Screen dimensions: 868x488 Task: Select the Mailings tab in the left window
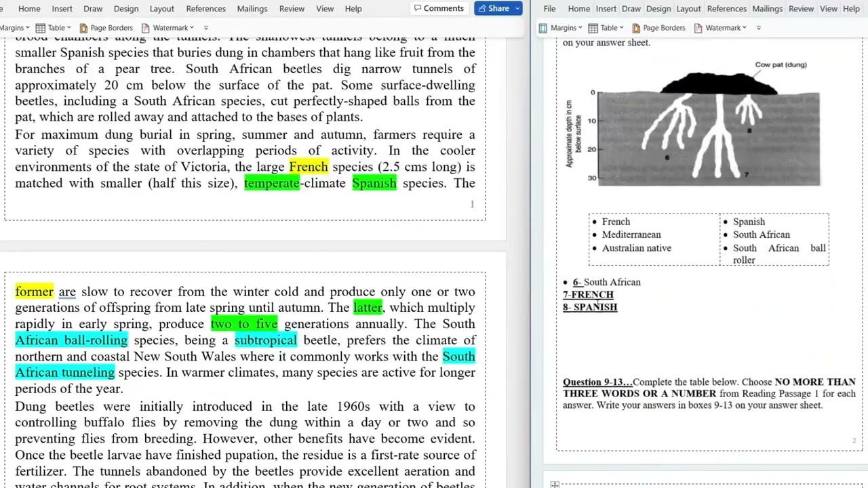(x=252, y=8)
